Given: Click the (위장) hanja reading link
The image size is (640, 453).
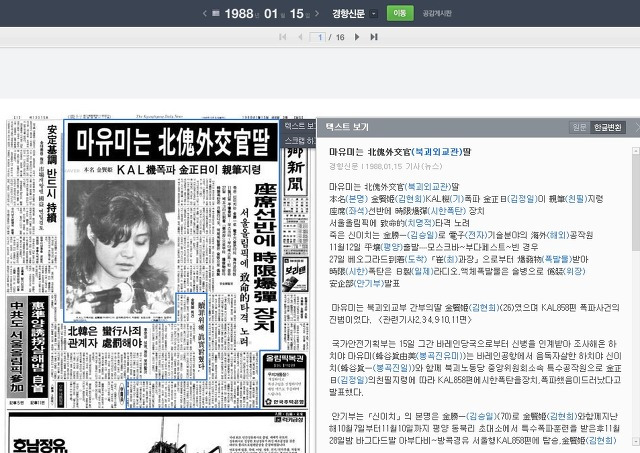Looking at the screenshot, I should [574, 271].
